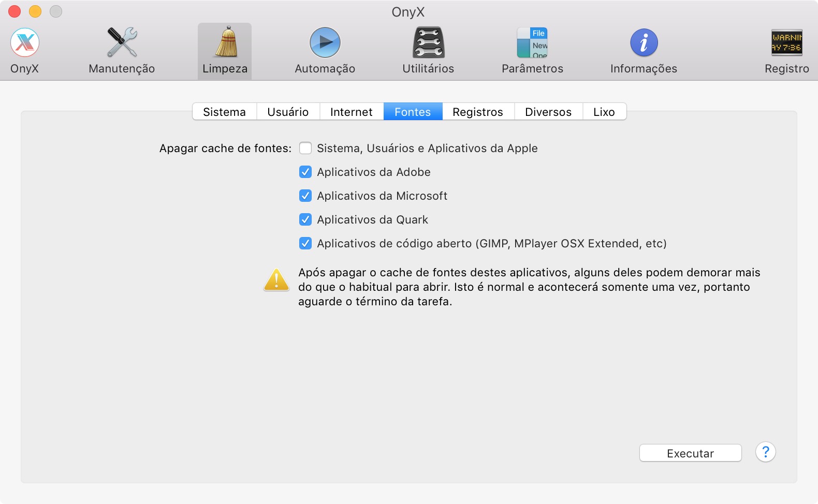Click the font cache warning message text

(529, 287)
